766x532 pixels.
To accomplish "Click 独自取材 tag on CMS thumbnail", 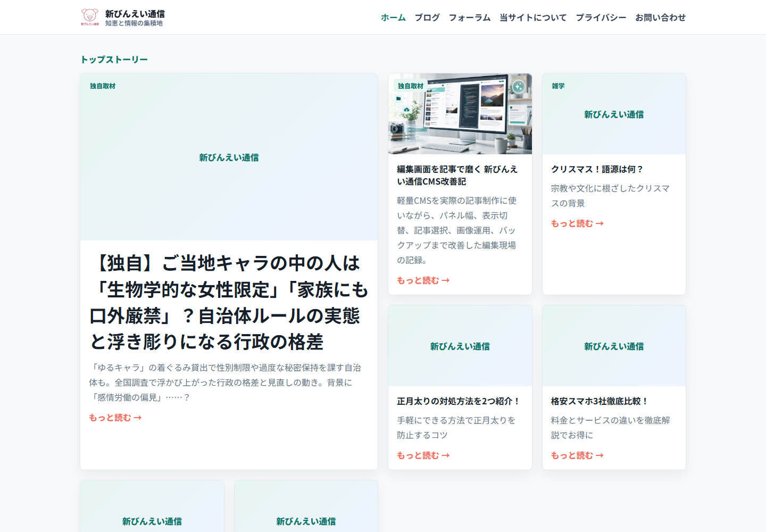I will 411,86.
